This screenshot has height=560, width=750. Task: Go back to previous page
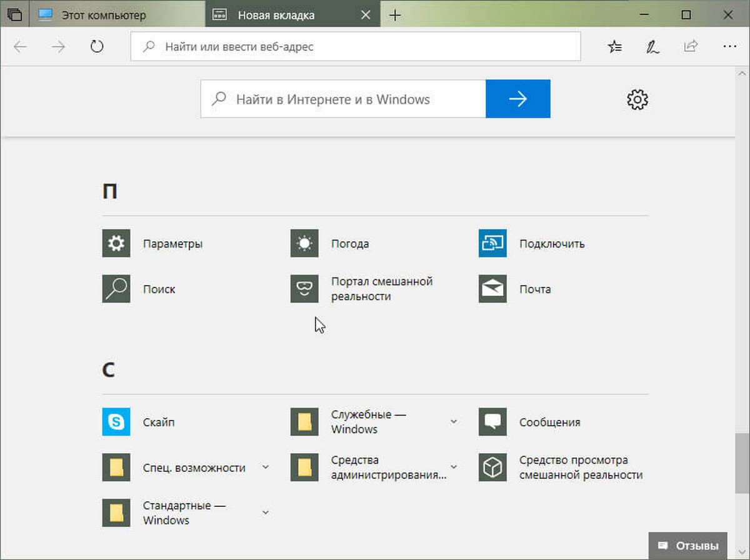tap(21, 46)
